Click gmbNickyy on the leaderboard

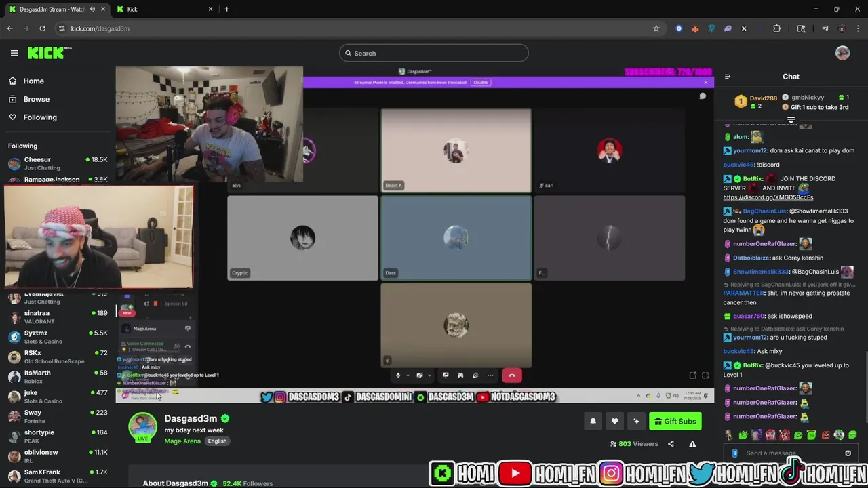[808, 98]
